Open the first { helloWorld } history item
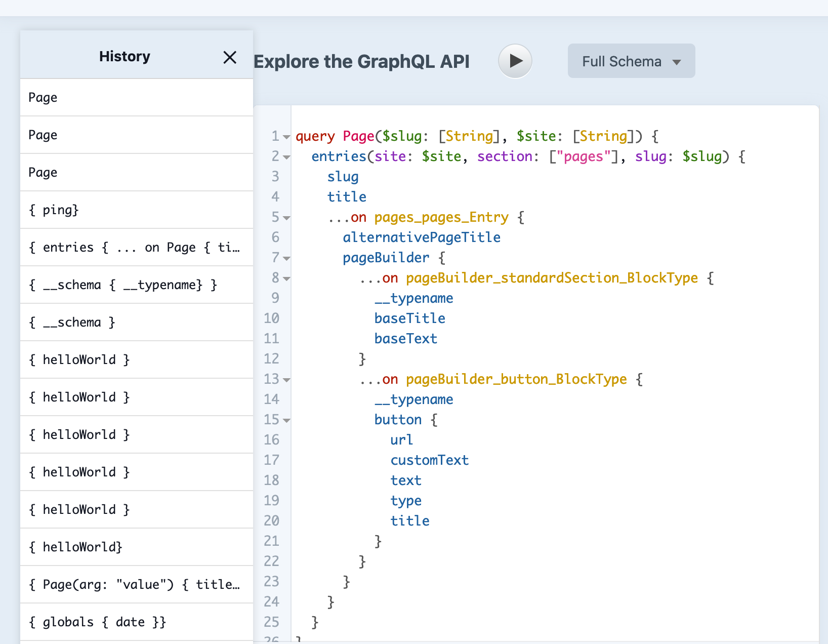828x644 pixels. click(x=137, y=359)
